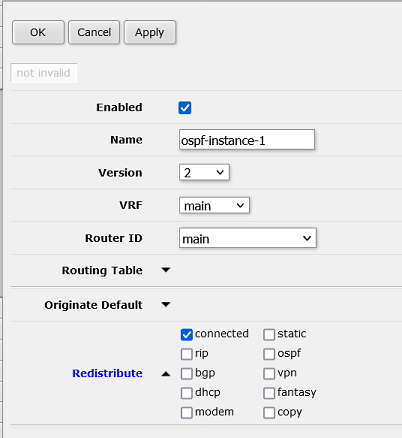The width and height of the screenshot is (402, 438).
Task: Apply the OSPF instance settings
Action: pyautogui.click(x=150, y=32)
